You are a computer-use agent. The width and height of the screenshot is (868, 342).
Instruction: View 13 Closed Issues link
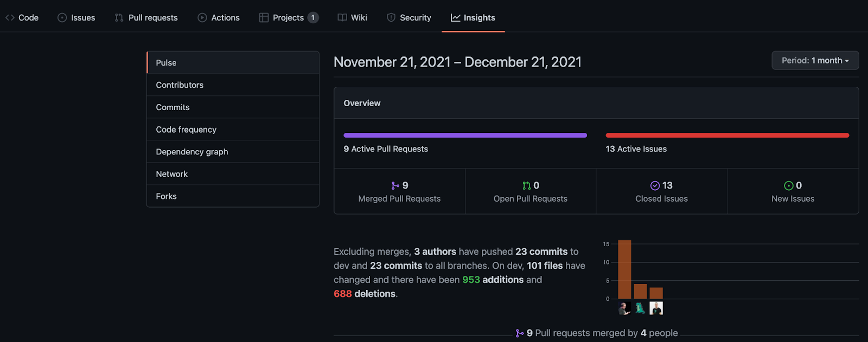point(661,192)
